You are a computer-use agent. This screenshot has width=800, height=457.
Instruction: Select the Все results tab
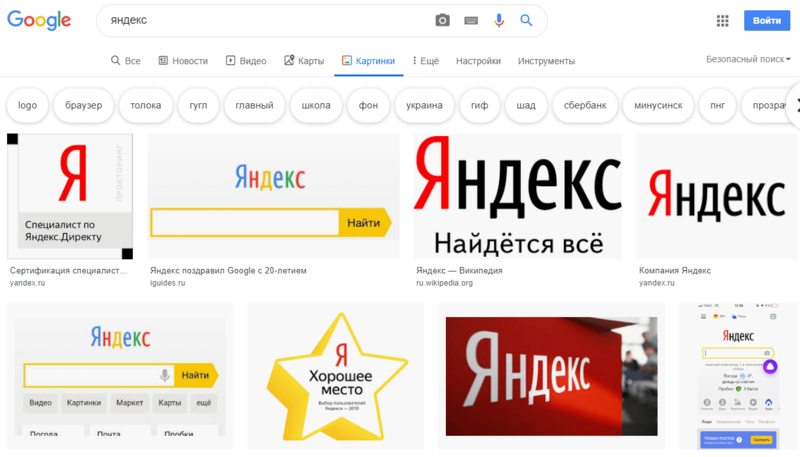[x=126, y=61]
